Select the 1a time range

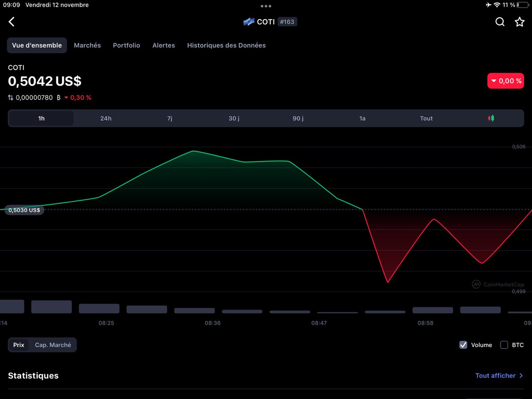[363, 118]
